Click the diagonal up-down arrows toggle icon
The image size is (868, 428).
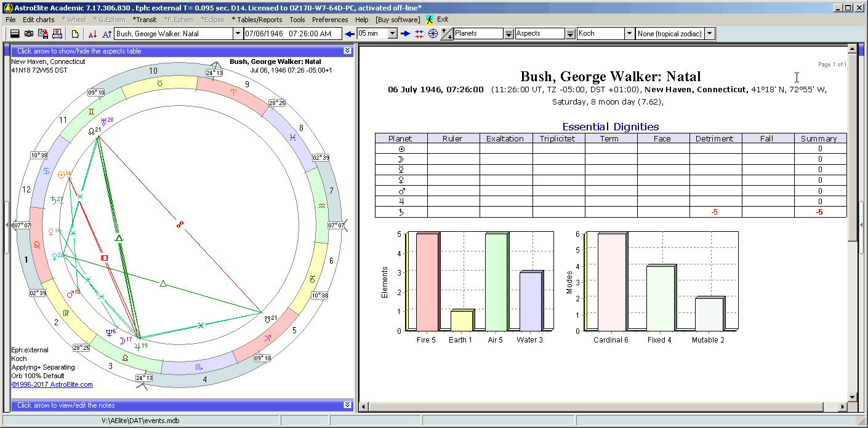pos(448,33)
